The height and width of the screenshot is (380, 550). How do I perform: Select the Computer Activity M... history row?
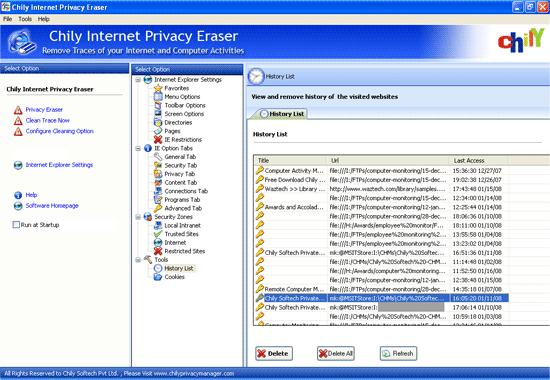(x=382, y=171)
